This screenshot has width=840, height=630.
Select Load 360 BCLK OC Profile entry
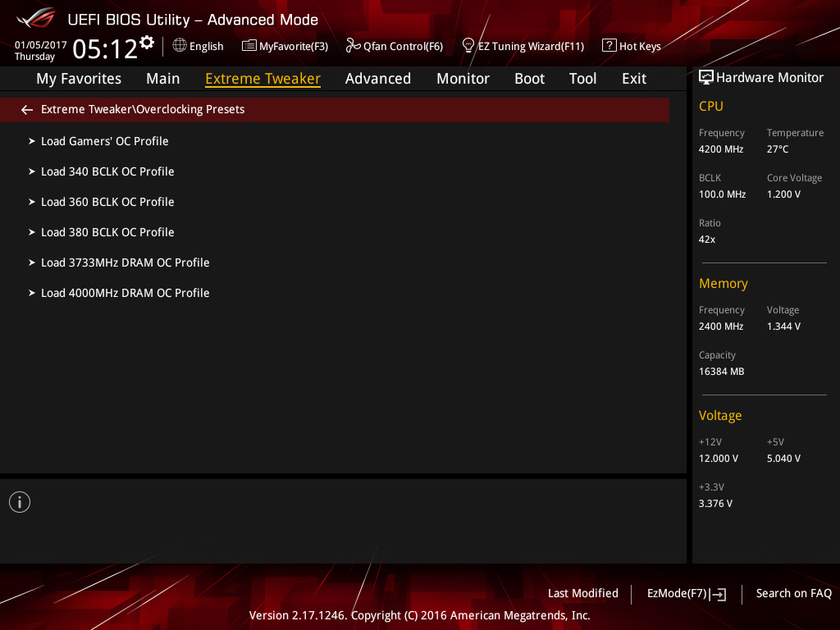(x=107, y=202)
